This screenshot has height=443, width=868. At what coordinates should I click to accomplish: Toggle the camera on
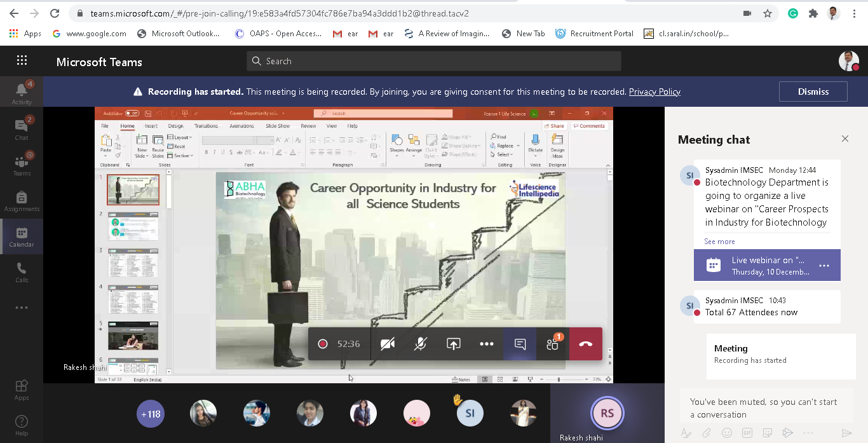(x=387, y=344)
